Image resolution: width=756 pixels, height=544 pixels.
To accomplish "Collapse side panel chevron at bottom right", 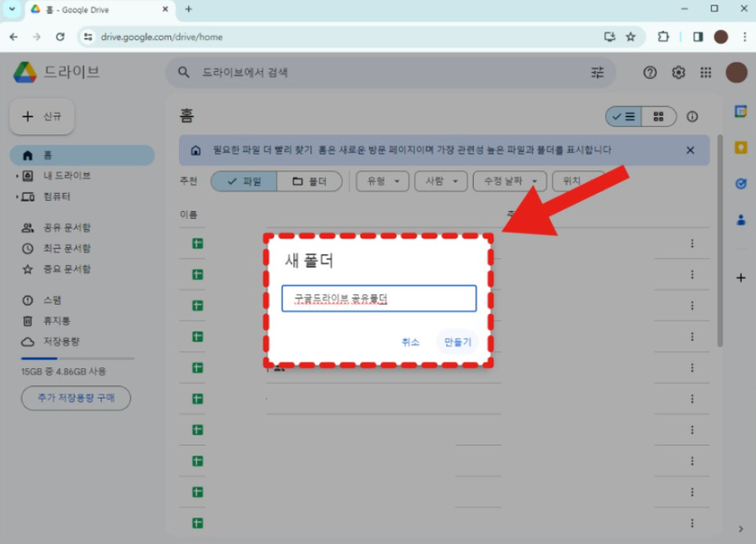I will [740, 529].
